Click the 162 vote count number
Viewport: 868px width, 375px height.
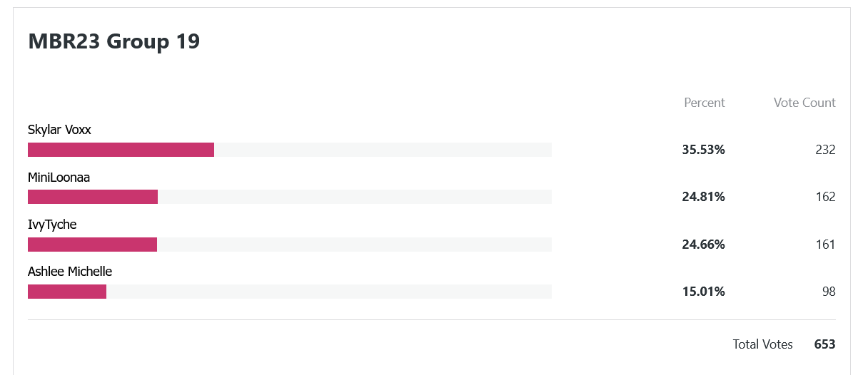click(825, 197)
